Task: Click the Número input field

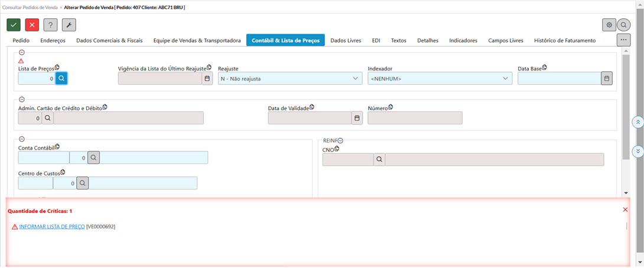Action: [415, 118]
